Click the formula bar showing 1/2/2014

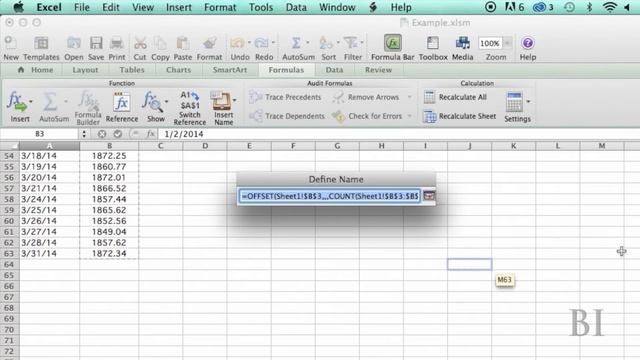pos(398,134)
